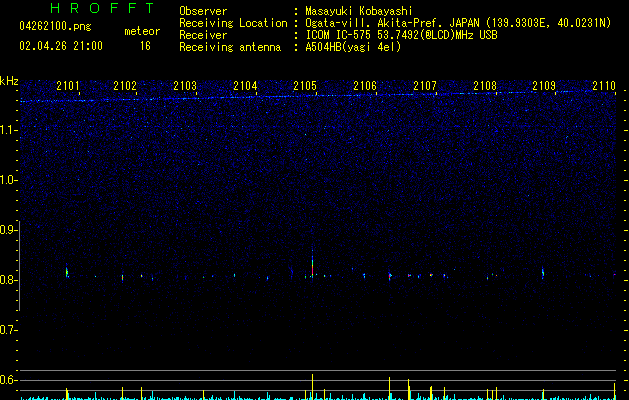
Task: Click the date stamp 02.04.26 21:00
Action: pyautogui.click(x=61, y=46)
